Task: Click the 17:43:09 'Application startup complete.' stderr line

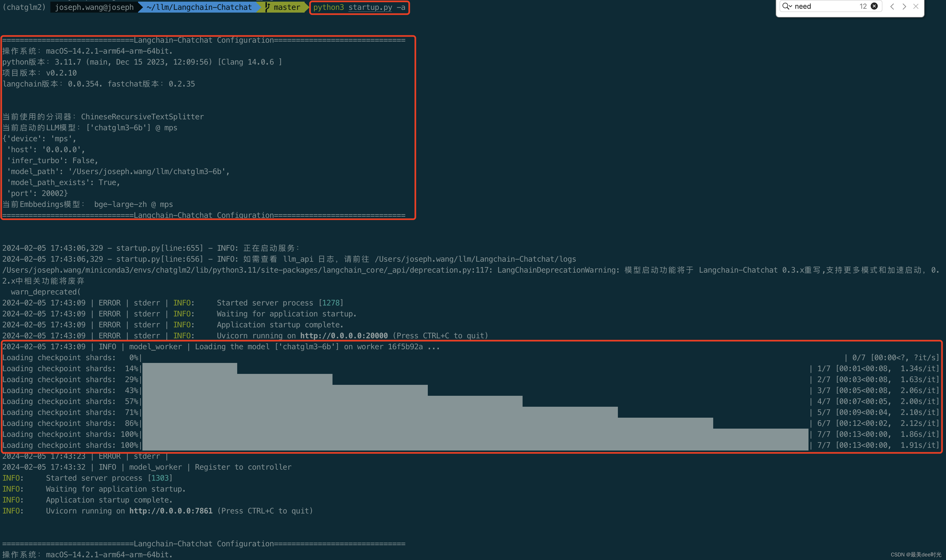Action: 173,325
